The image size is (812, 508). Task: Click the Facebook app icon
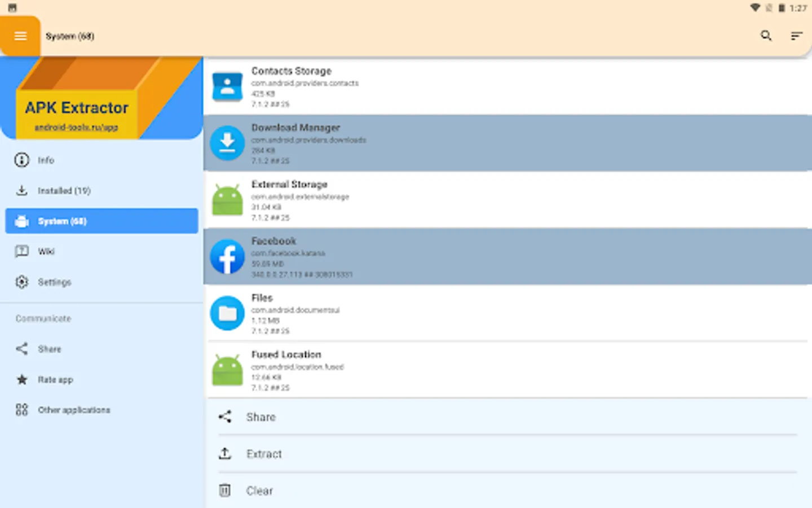click(x=227, y=256)
